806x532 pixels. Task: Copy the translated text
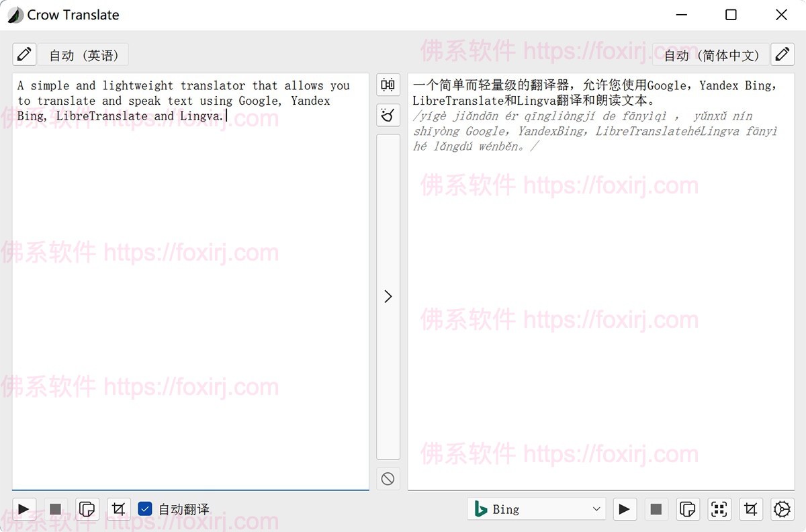[x=687, y=509]
